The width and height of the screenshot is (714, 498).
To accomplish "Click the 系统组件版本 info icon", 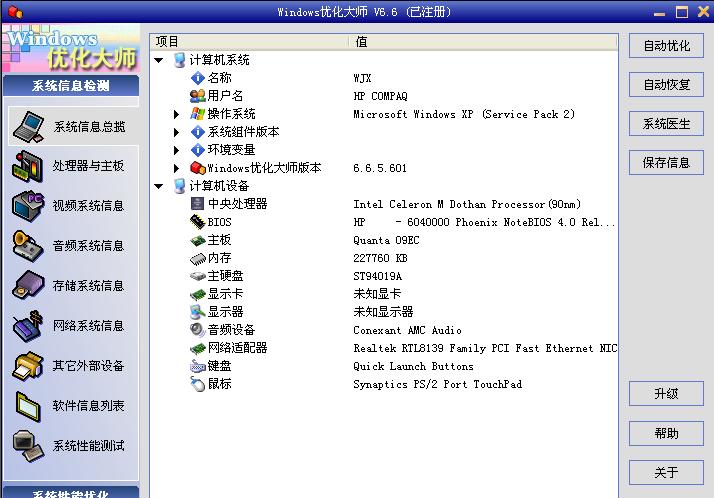I will point(198,132).
